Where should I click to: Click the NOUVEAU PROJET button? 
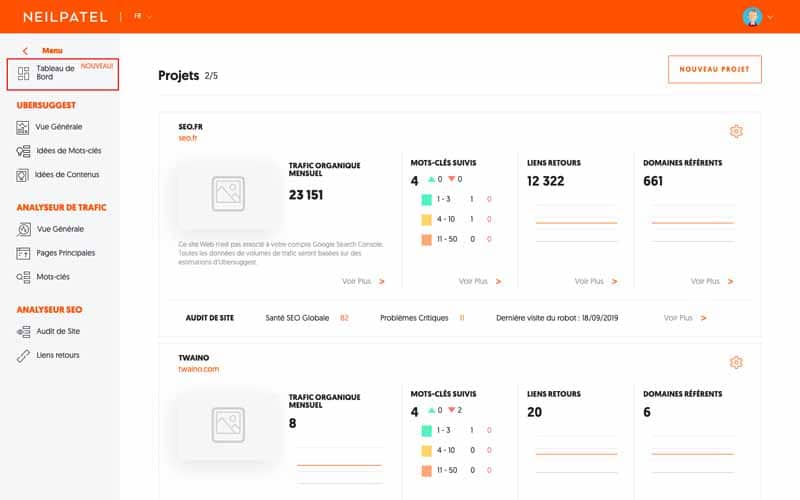714,69
